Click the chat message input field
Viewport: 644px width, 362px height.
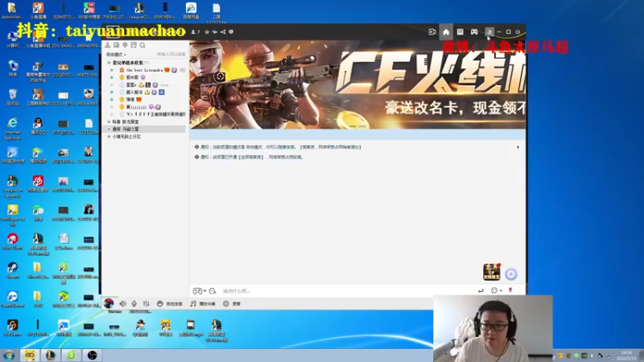345,291
